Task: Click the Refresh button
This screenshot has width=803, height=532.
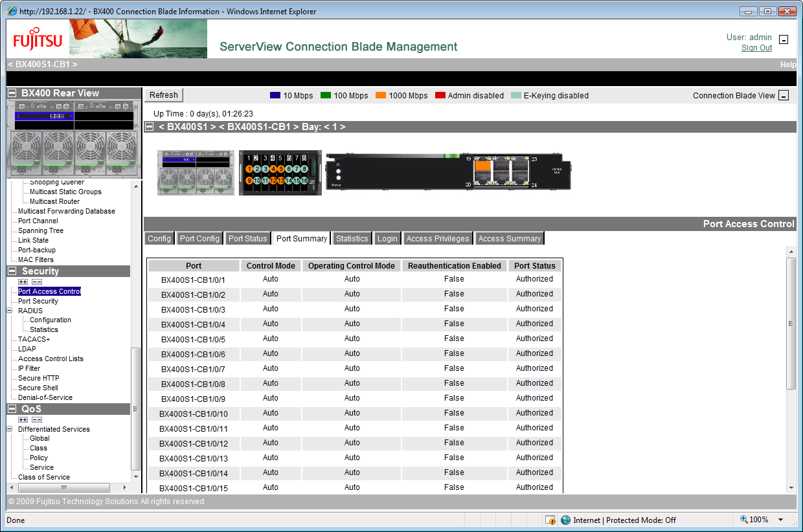Action: tap(164, 95)
